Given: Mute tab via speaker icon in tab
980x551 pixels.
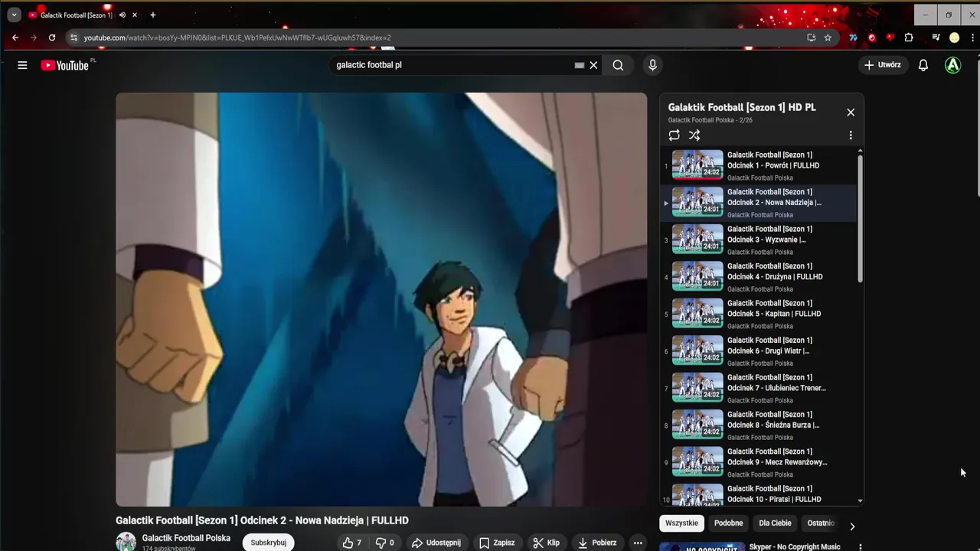Looking at the screenshot, I should pos(122,15).
